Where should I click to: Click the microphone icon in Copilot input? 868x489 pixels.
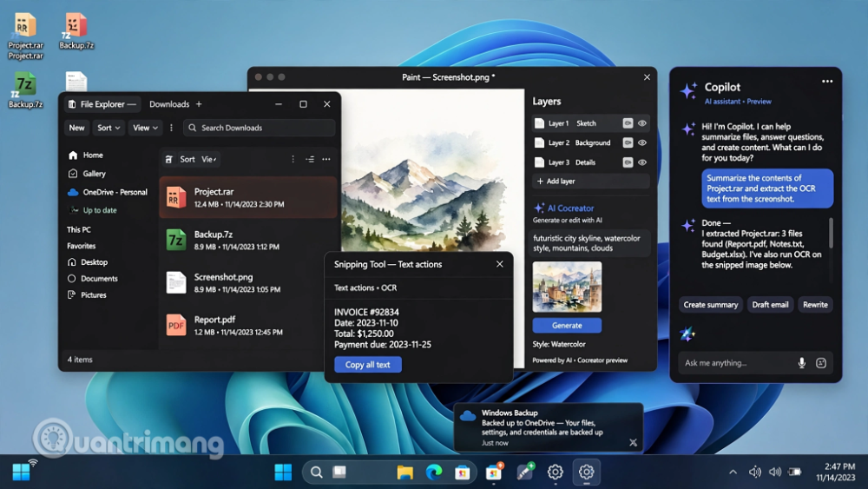point(801,363)
